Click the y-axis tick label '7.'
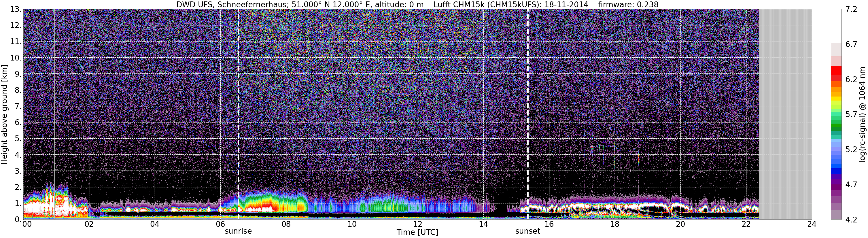Image resolution: width=868 pixels, height=238 pixels. pyautogui.click(x=18, y=107)
